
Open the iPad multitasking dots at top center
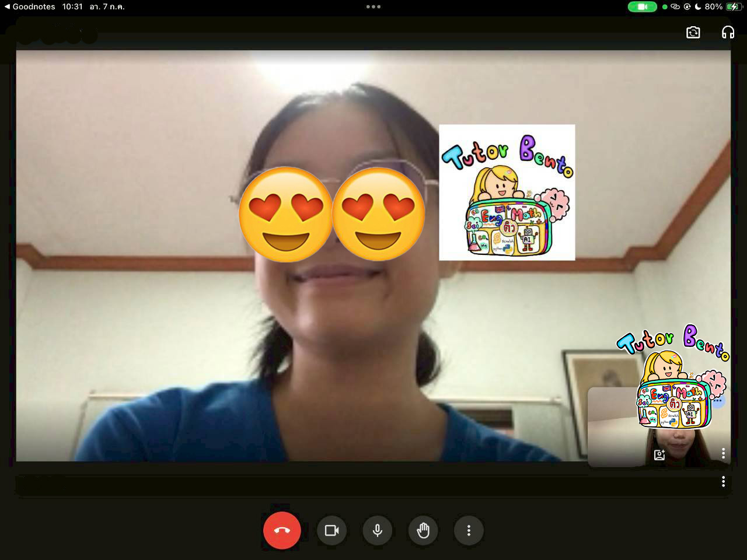[x=373, y=7]
